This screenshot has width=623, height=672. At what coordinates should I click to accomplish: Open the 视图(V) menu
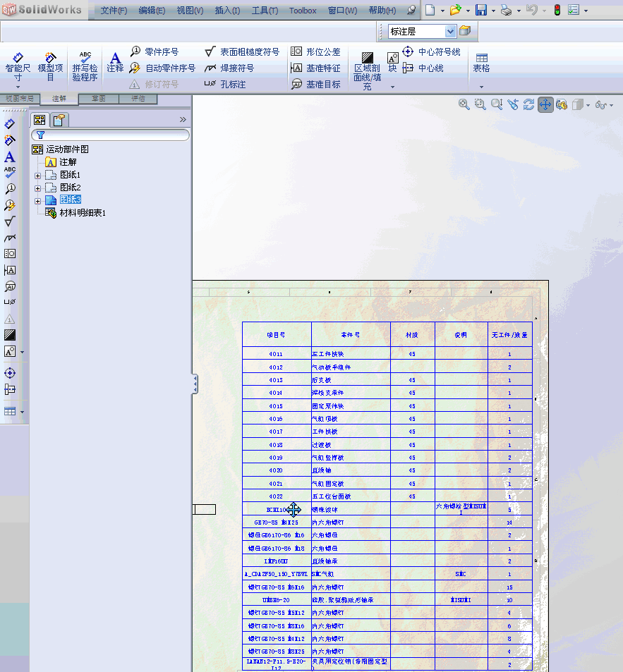(190, 11)
